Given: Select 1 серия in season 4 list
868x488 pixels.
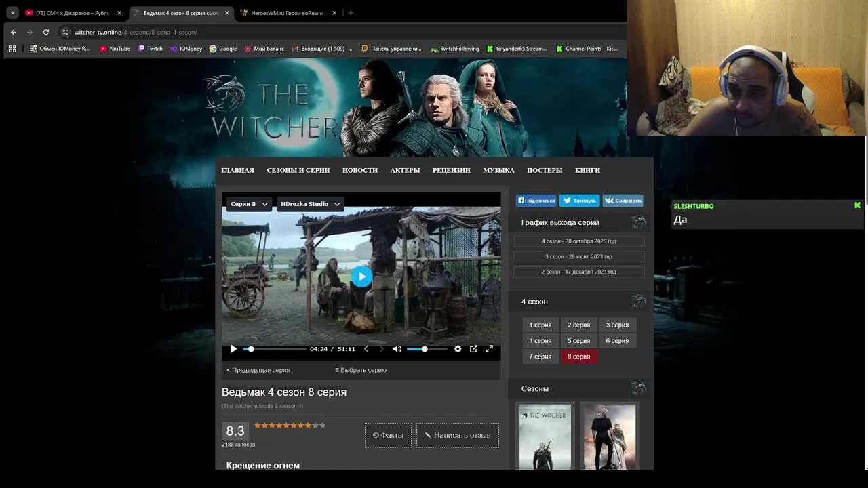Looking at the screenshot, I should click(x=540, y=325).
